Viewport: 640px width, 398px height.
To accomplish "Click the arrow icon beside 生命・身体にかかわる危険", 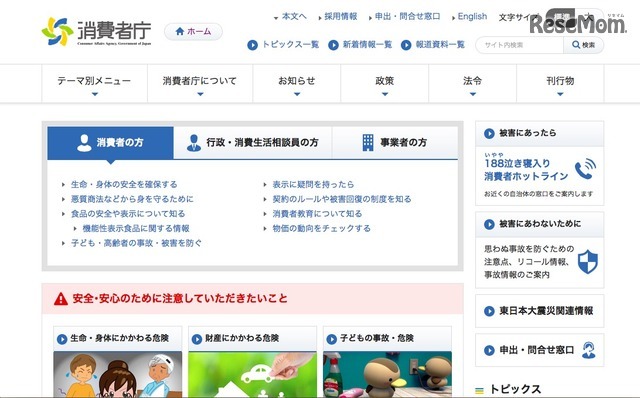I will tap(62, 339).
